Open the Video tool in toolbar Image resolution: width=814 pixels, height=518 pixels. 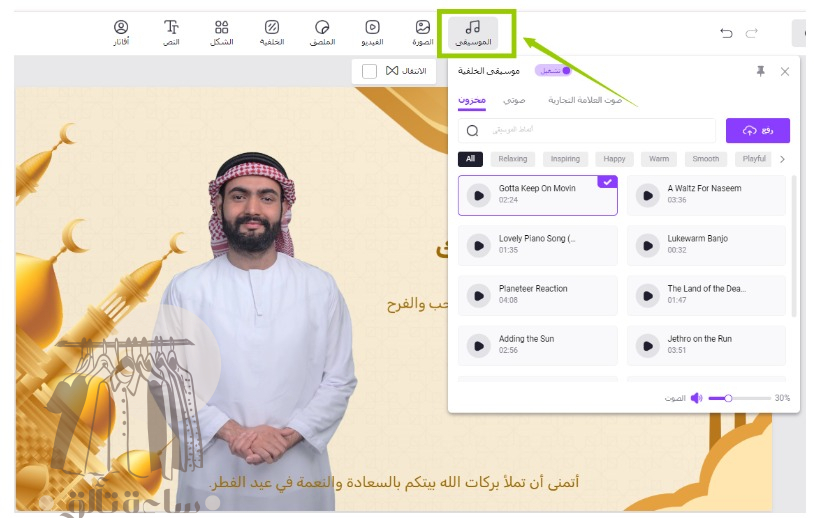point(372,33)
